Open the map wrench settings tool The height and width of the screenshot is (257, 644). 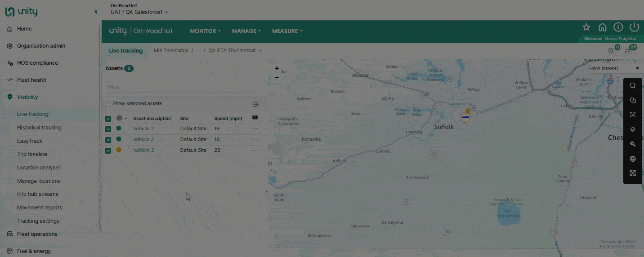point(633,144)
